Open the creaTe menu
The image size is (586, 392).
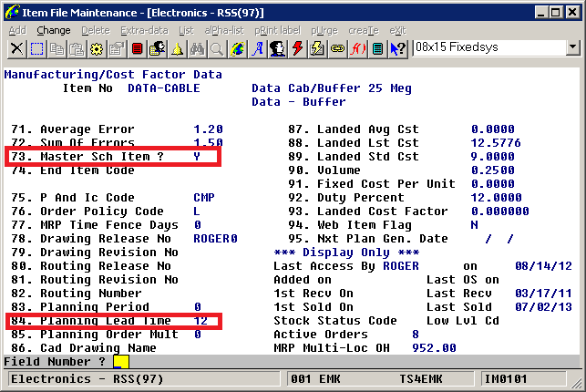(364, 30)
